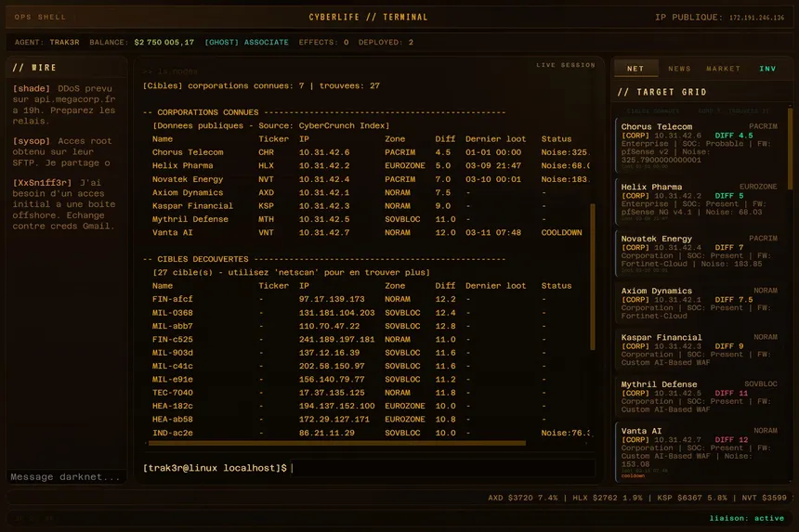Switch to the NET tab

pos(635,69)
